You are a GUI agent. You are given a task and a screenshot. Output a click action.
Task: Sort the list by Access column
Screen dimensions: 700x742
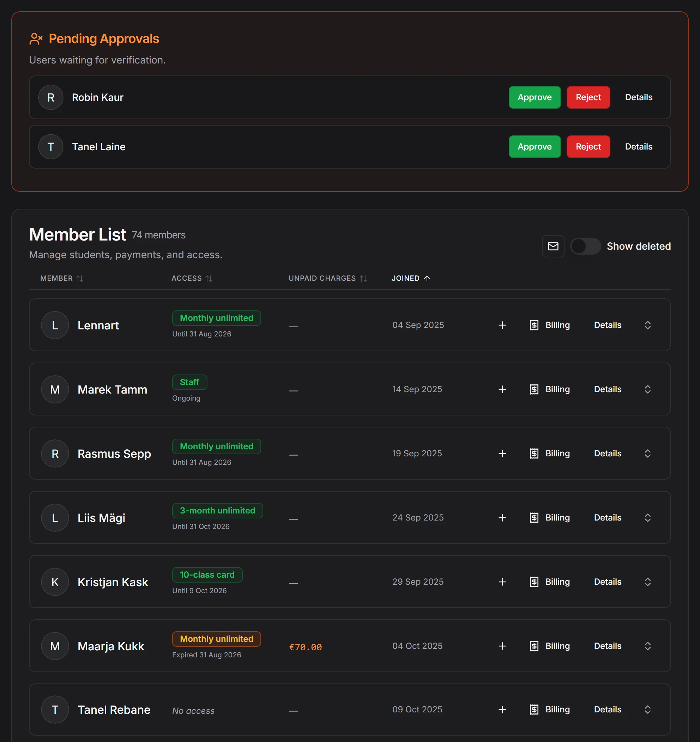point(192,279)
